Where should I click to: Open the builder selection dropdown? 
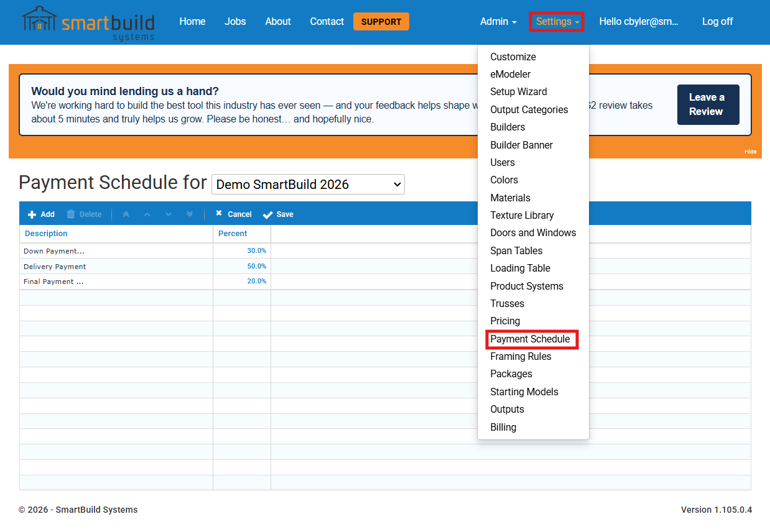308,185
